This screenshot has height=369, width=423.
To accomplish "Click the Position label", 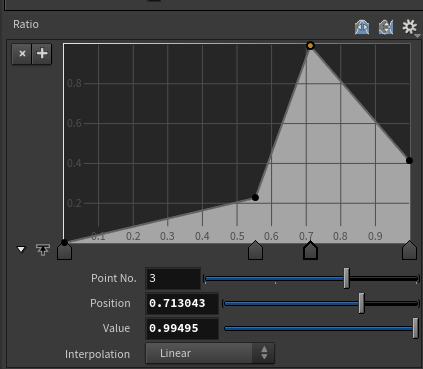I will pyautogui.click(x=110, y=303).
